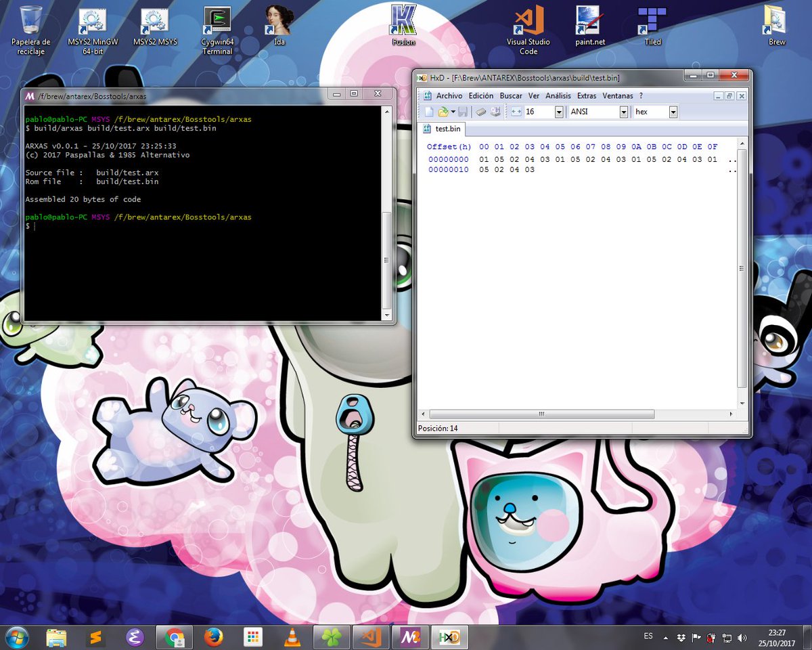Click the Open file icon in HxD toolbar
This screenshot has height=650, width=812.
443,112
